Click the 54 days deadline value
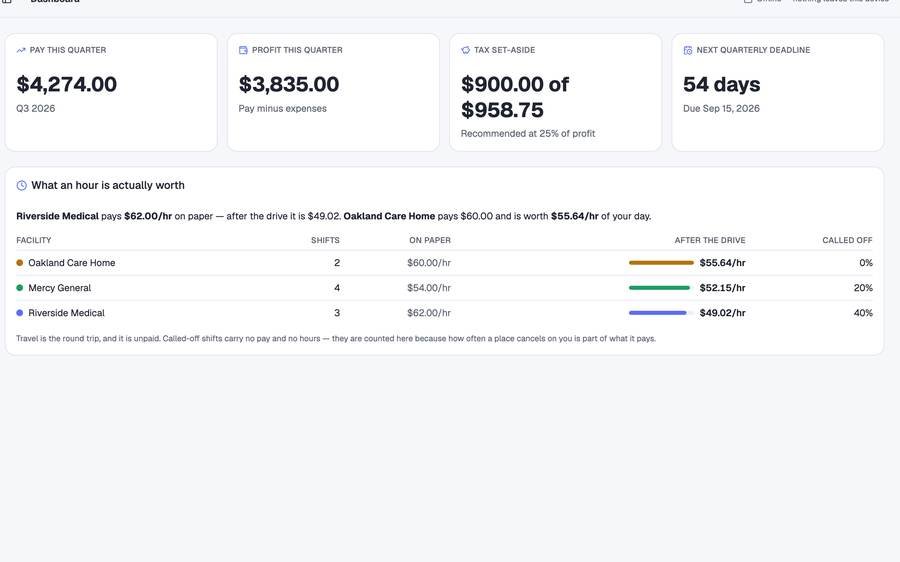Image resolution: width=900 pixels, height=562 pixels. click(x=721, y=84)
